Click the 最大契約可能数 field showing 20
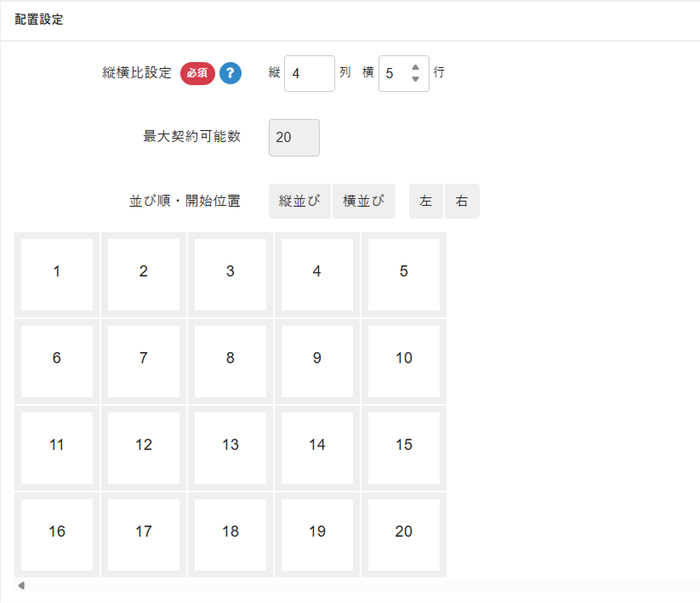This screenshot has height=603, width=700. 294,138
